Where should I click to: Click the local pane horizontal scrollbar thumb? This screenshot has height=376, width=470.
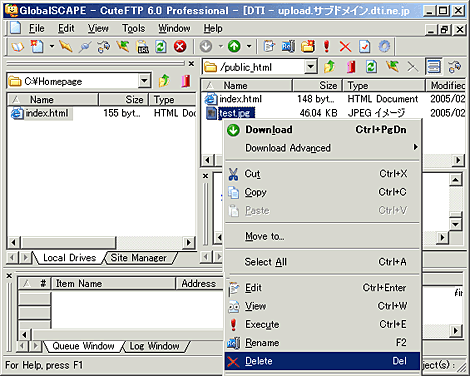(68, 242)
